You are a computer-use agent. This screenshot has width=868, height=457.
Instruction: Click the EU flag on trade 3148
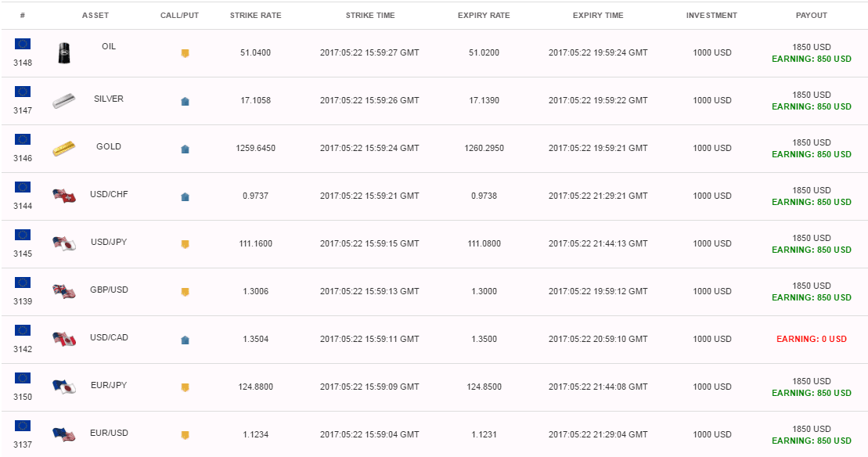click(23, 44)
